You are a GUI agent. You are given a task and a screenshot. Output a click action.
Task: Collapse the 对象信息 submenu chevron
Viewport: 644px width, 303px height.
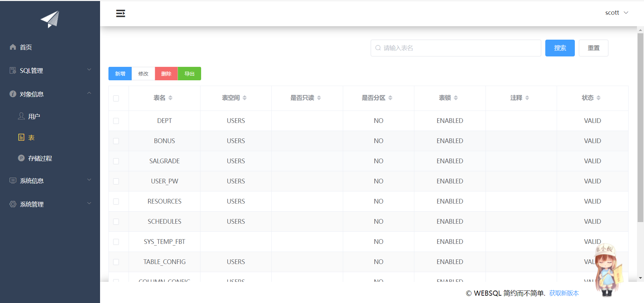(x=89, y=93)
